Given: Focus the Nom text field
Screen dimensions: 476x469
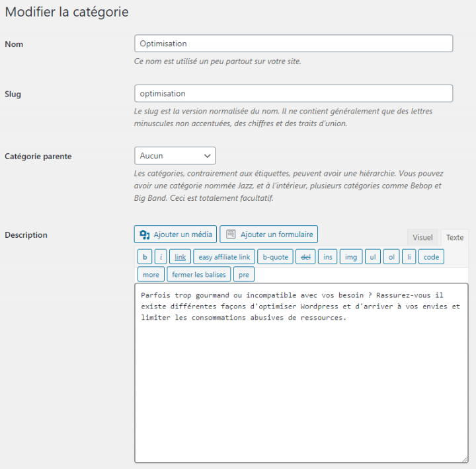Looking at the screenshot, I should coord(294,44).
